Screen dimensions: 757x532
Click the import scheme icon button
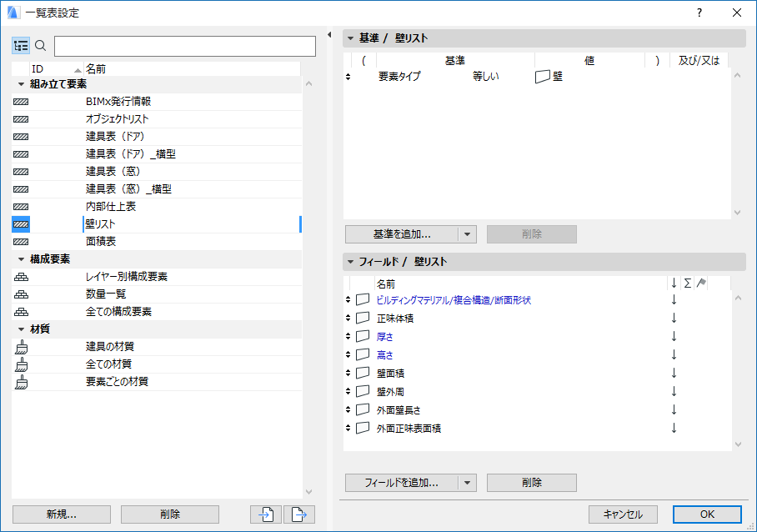coord(266,514)
